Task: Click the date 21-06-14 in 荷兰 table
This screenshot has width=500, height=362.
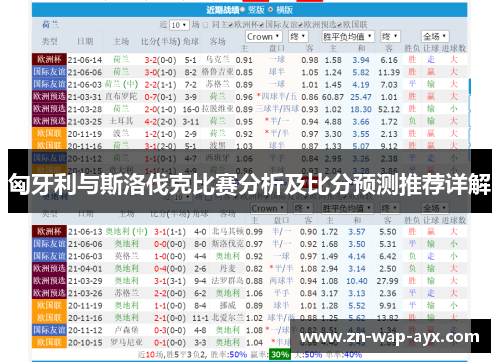Action: click(85, 60)
